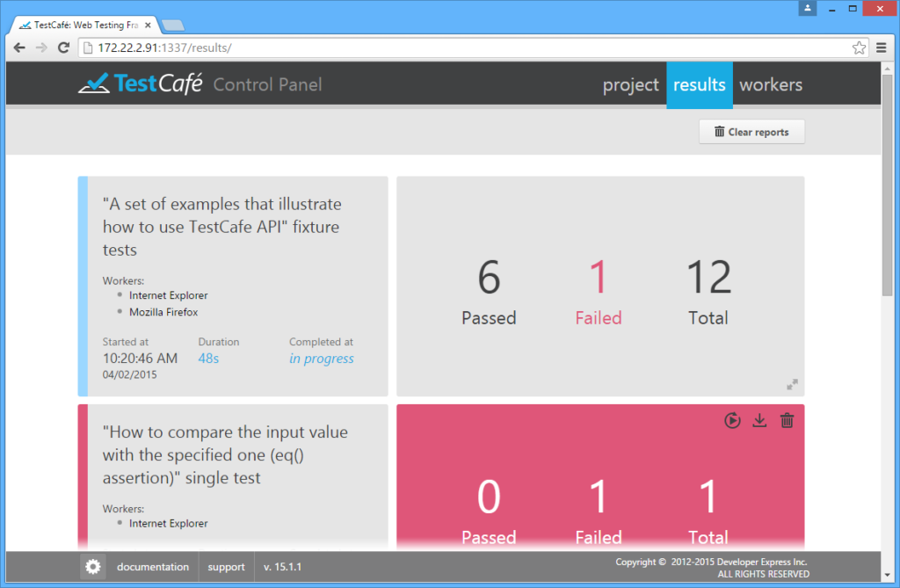Click the TestCafé browser tab title
The width and height of the screenshot is (900, 588).
[86, 25]
